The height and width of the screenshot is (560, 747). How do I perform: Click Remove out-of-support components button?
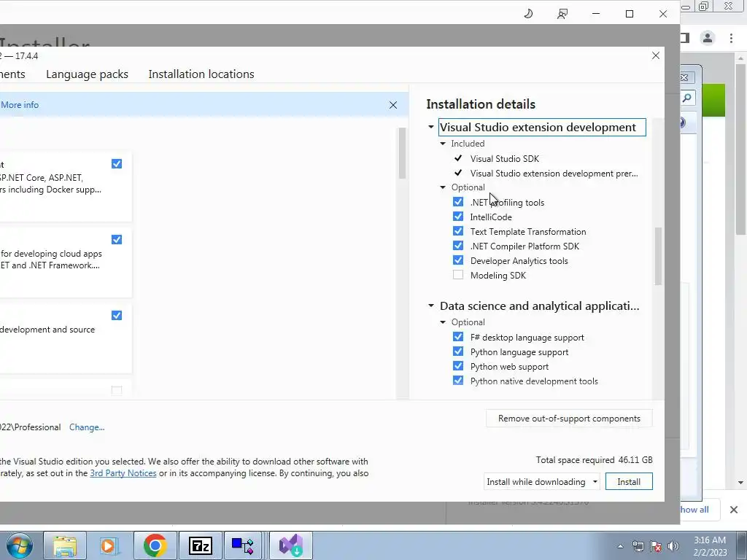coord(569,419)
